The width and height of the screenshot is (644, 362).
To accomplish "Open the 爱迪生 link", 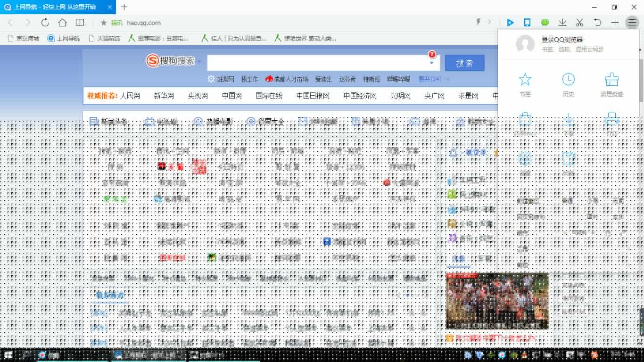I will coord(324,79).
